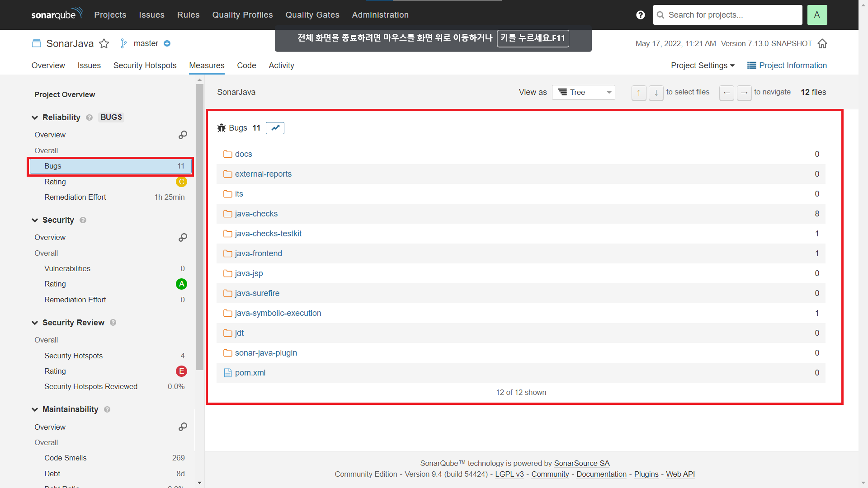Screen dimensions: 868x488
Task: Open the View as Tree dropdown
Action: [583, 92]
